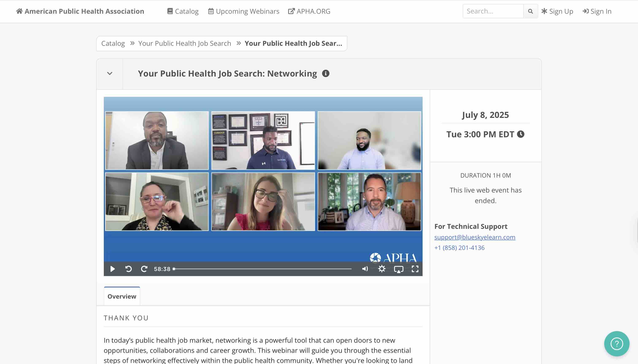The height and width of the screenshot is (364, 638).
Task: Open Upcoming Webinars page
Action: [x=244, y=11]
